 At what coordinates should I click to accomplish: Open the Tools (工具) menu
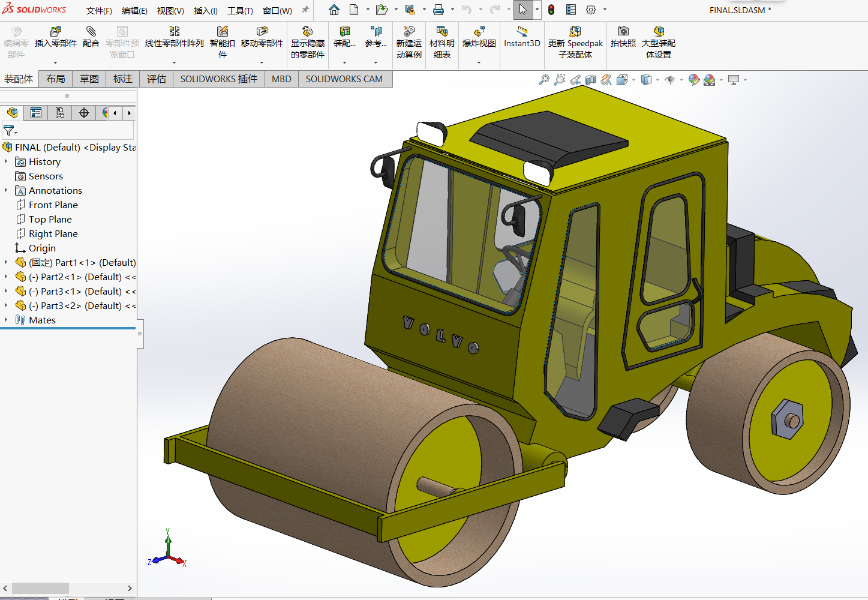(240, 11)
